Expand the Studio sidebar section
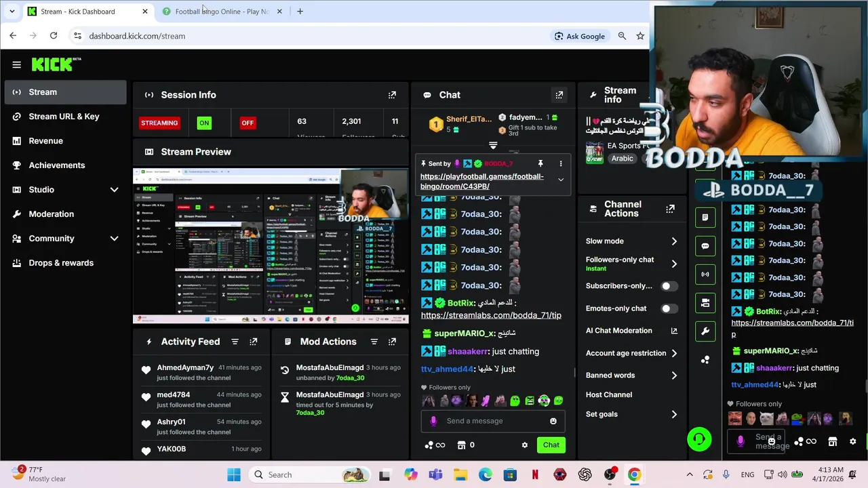The width and height of the screenshot is (868, 488). pyautogui.click(x=114, y=190)
